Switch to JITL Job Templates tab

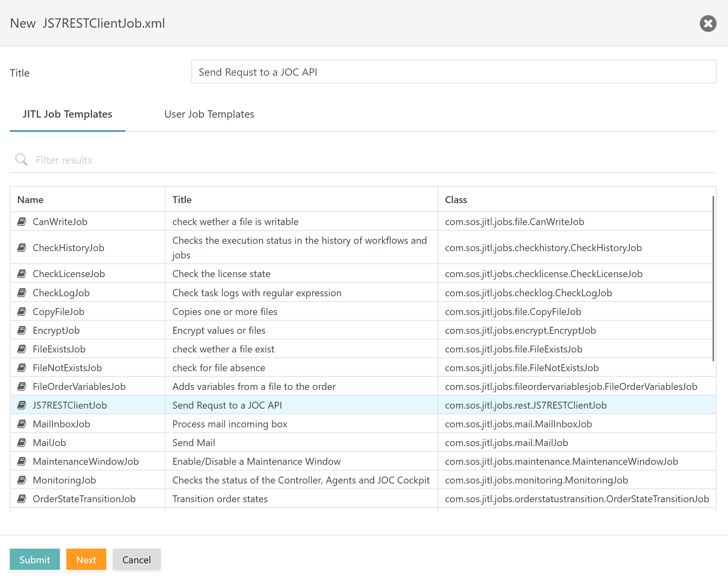(x=68, y=114)
